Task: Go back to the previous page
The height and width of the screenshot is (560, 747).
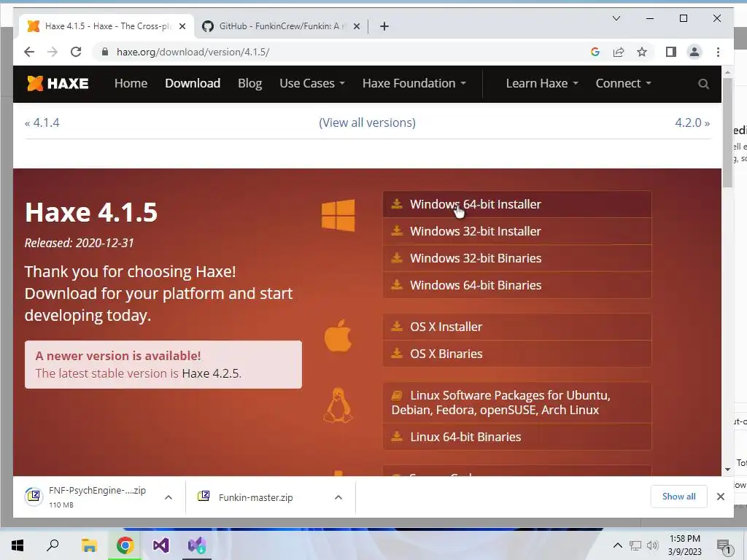Action: click(29, 52)
